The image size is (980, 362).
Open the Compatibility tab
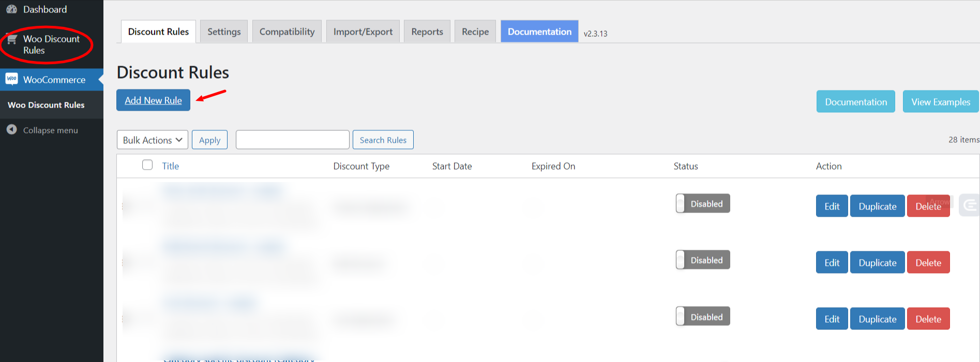point(287,32)
